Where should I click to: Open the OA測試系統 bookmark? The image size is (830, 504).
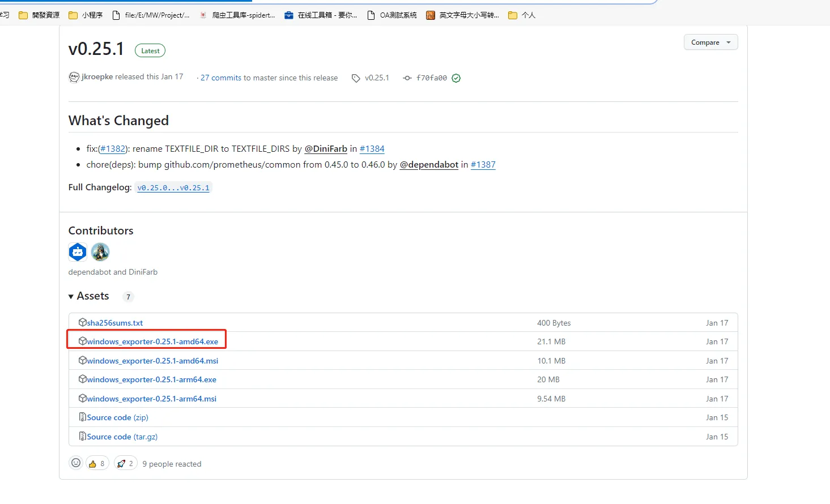click(x=392, y=15)
